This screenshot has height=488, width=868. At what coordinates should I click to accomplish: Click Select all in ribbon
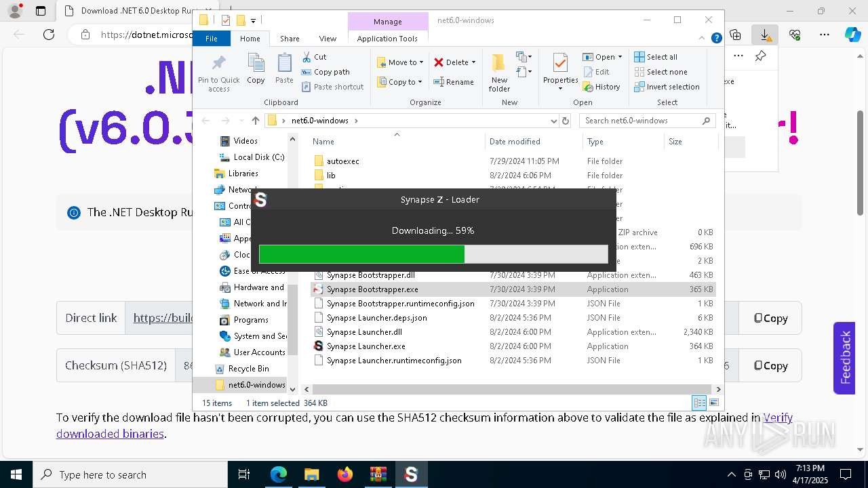[x=656, y=57]
